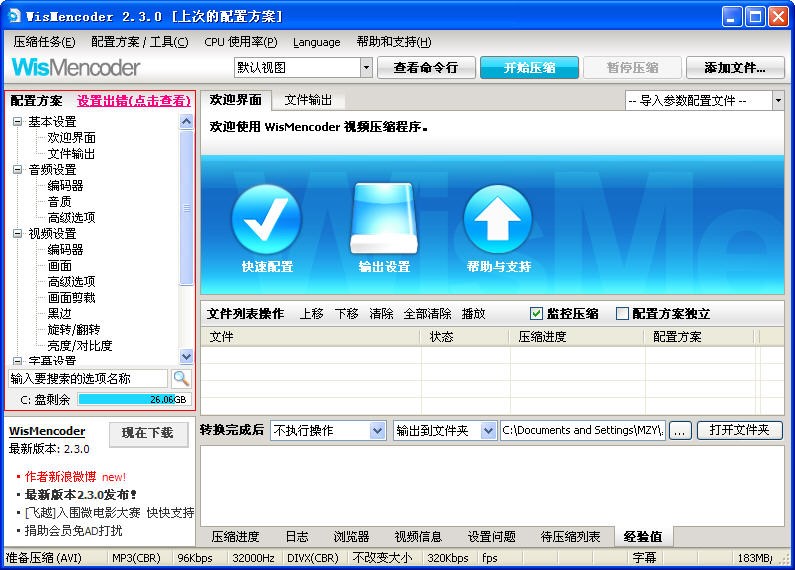This screenshot has height=570, width=795.
Task: Select 画面剪裁 in the tree
Action: click(x=71, y=297)
